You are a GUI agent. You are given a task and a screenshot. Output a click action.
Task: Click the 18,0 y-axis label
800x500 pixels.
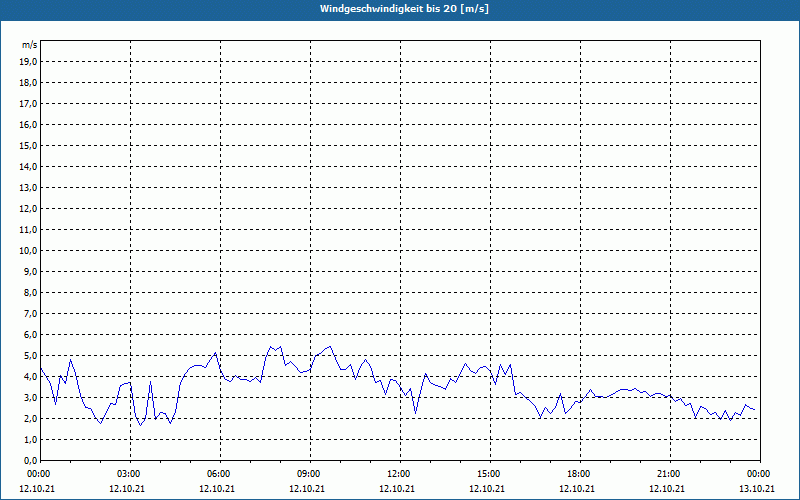29,83
